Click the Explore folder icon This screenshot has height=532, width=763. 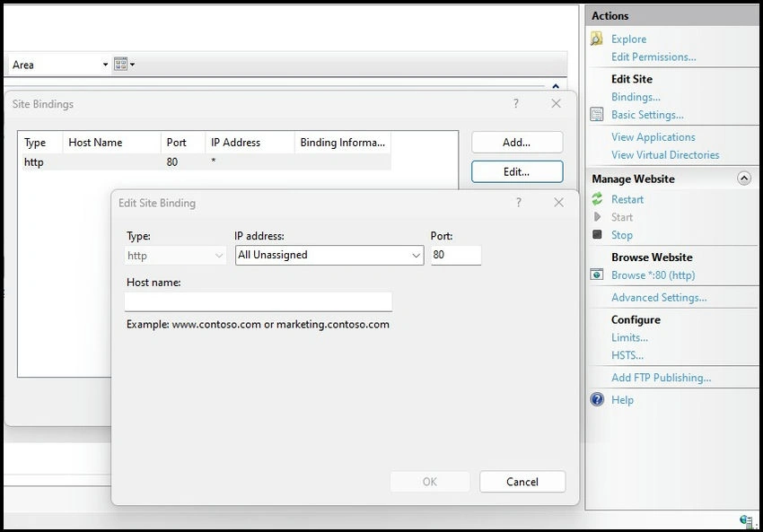pyautogui.click(x=597, y=39)
